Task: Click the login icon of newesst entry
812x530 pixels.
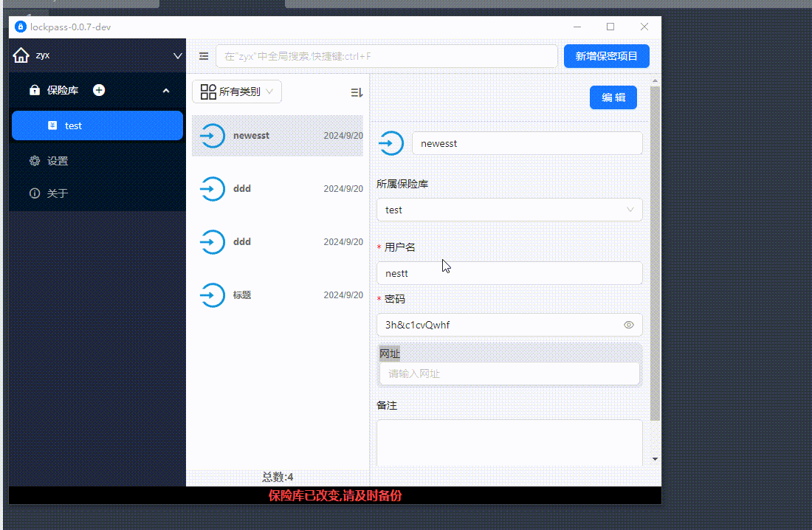Action: (213, 136)
